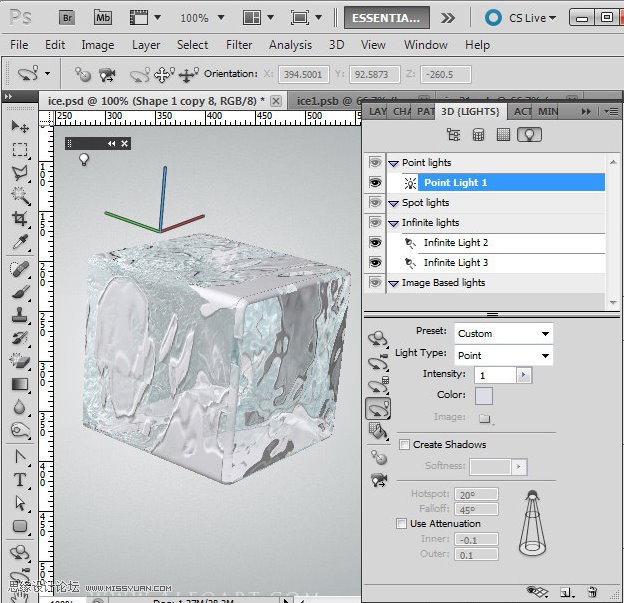Filter 3D panel by materials
Screen dimensions: 624x603
(x=503, y=135)
